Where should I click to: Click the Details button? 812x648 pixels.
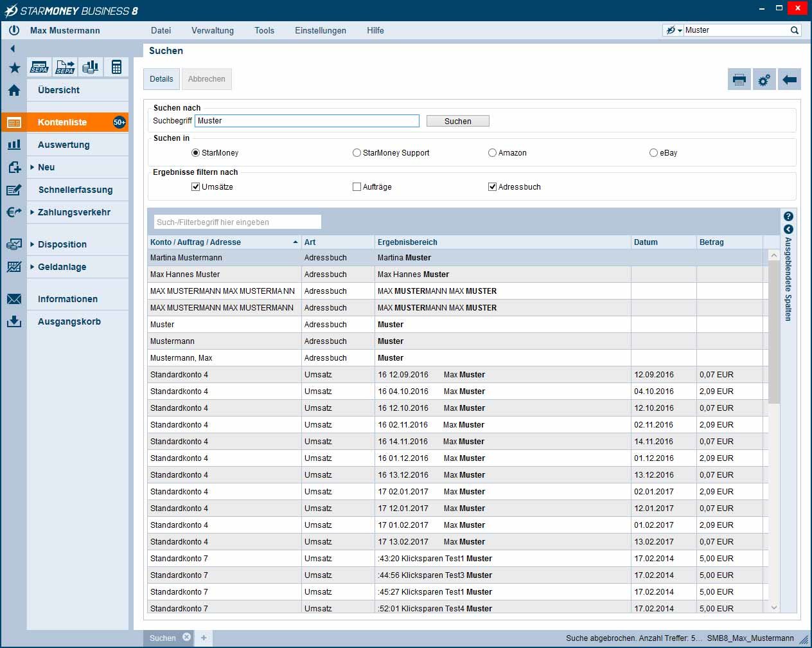tap(161, 79)
